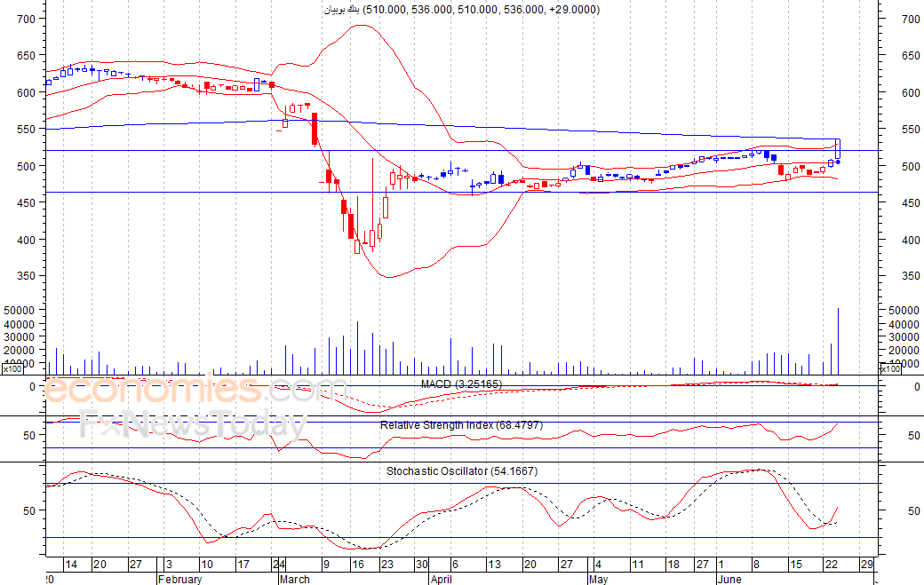The image size is (924, 585).
Task: Select the latest blue candlestick near 536
Action: [838, 149]
